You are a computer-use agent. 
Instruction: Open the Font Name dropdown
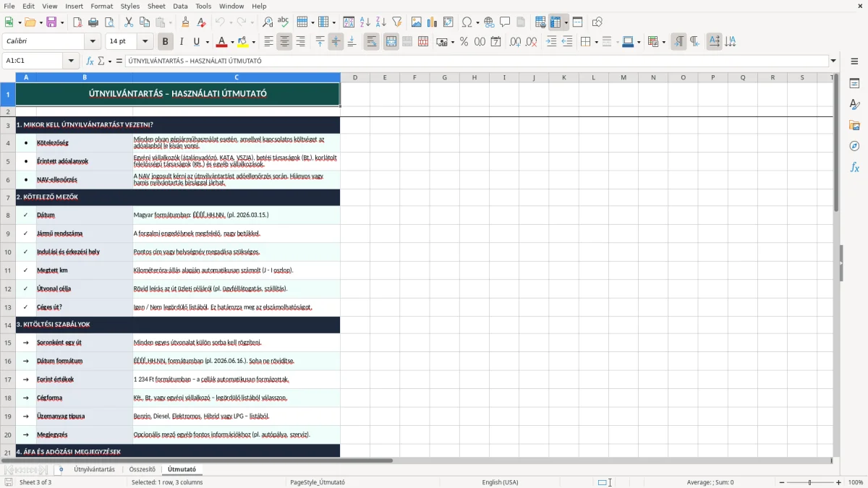pyautogui.click(x=91, y=42)
